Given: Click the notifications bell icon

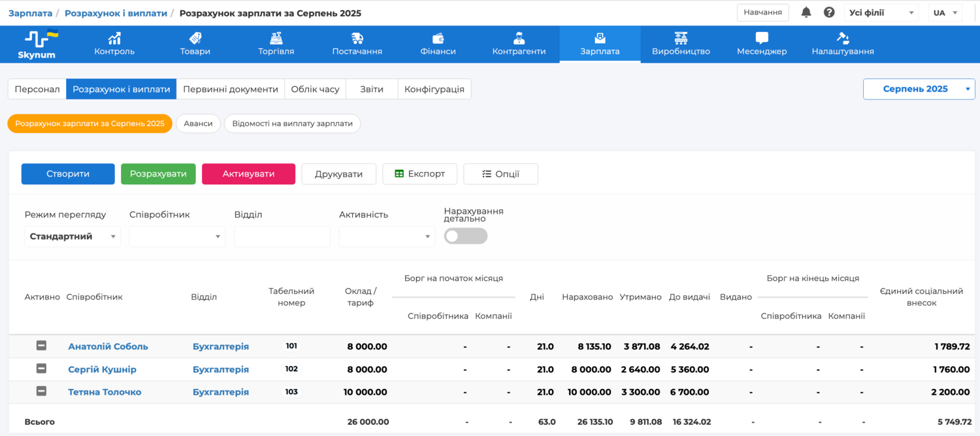Looking at the screenshot, I should [x=806, y=12].
